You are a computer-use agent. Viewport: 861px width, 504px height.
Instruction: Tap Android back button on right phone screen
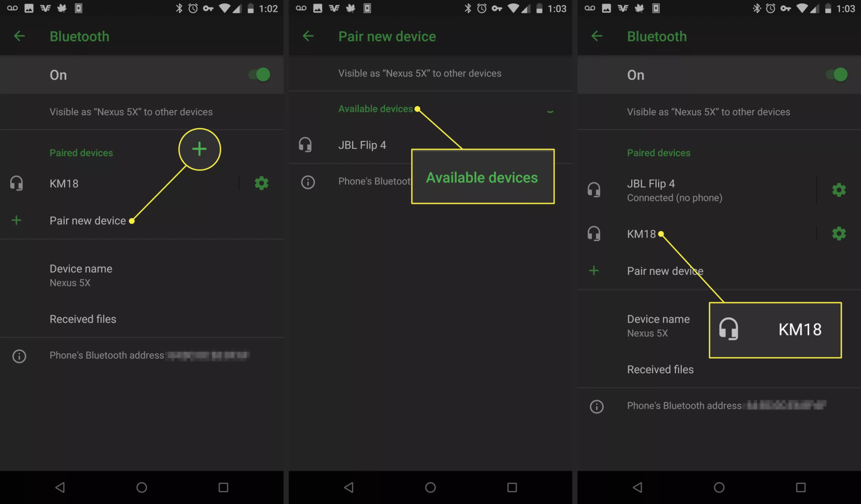[638, 487]
